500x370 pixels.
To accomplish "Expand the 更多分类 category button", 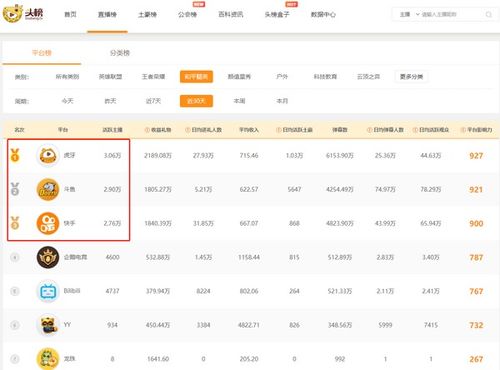I will click(x=411, y=77).
